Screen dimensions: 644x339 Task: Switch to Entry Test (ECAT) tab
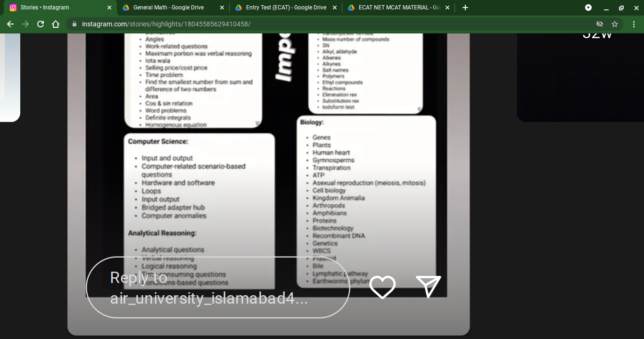coord(281,8)
